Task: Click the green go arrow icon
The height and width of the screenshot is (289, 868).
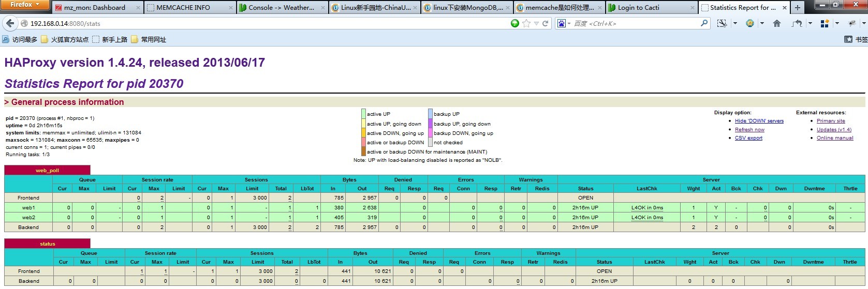Action: coord(514,24)
